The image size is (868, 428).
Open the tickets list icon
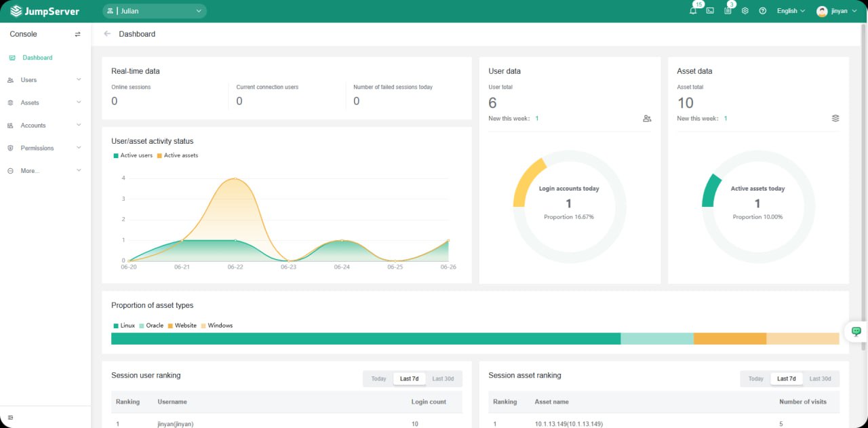[x=728, y=11]
